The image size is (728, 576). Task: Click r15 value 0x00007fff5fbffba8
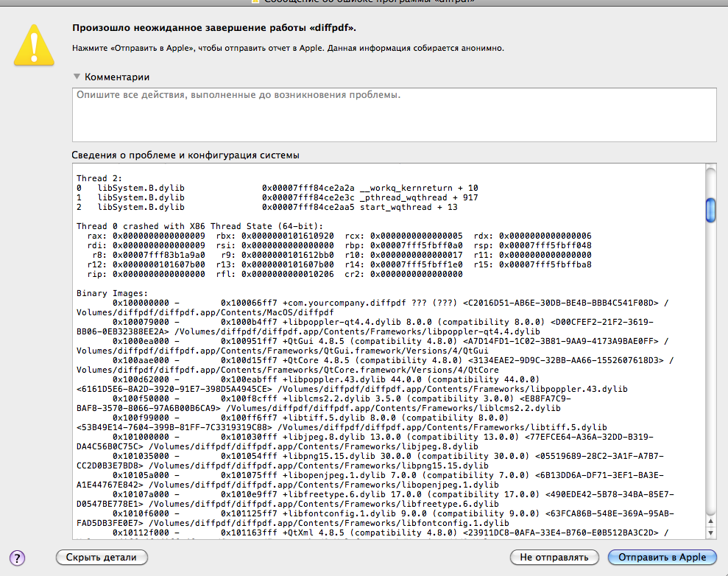click(x=545, y=264)
